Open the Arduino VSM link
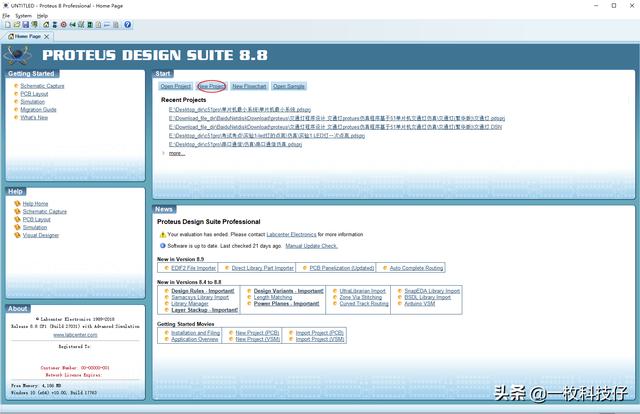 419,304
